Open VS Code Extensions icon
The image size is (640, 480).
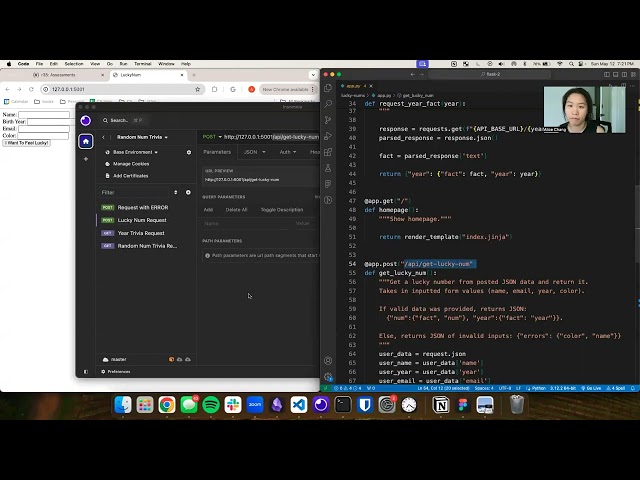tap(328, 152)
